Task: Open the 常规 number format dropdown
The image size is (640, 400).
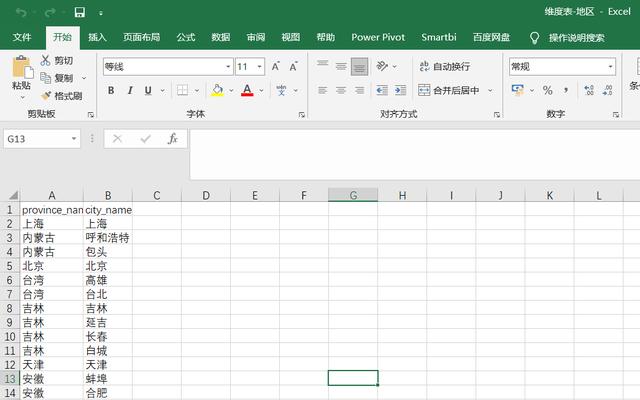Action: [x=610, y=67]
